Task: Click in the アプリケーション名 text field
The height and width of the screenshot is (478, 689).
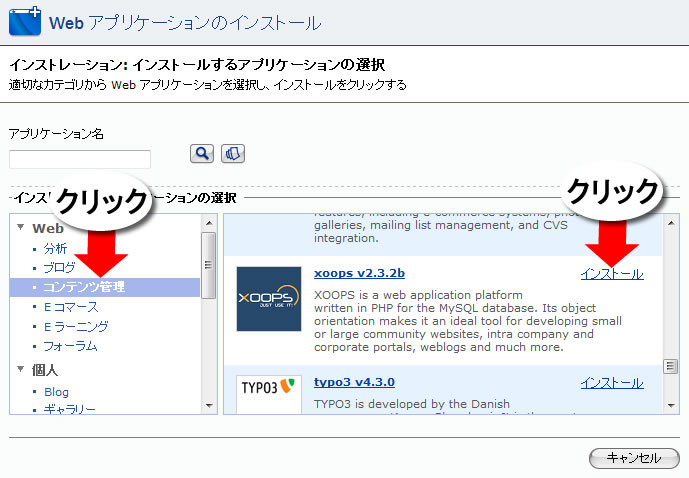Action: [x=80, y=159]
